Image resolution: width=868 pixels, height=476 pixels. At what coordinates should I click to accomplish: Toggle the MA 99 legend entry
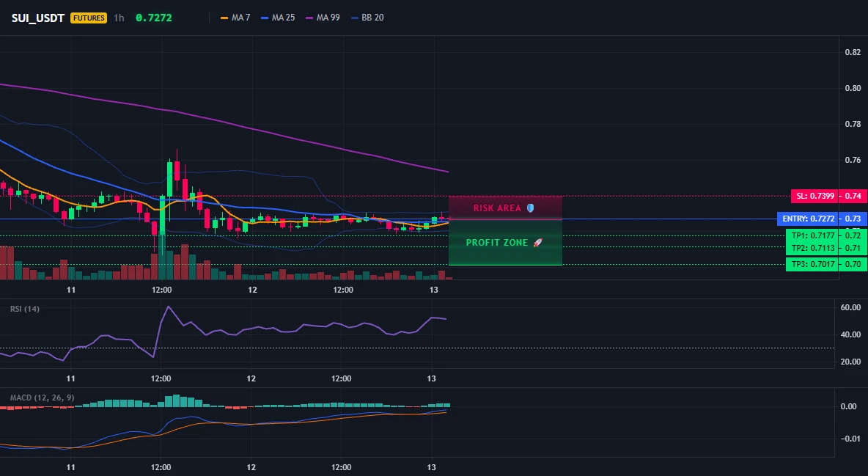coord(323,18)
